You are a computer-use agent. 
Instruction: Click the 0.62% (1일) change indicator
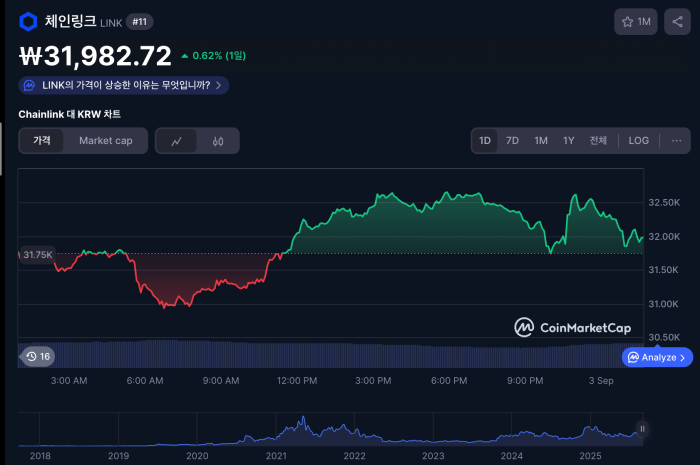(214, 56)
